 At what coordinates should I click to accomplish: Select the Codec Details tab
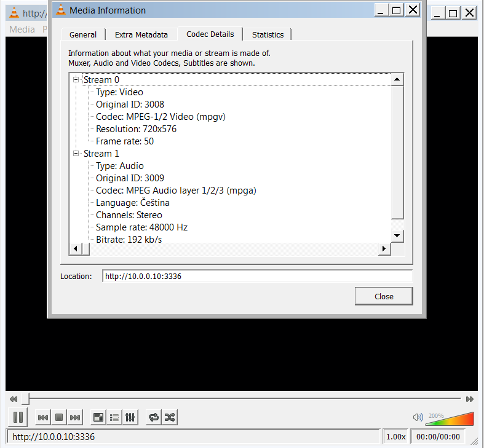[210, 34]
